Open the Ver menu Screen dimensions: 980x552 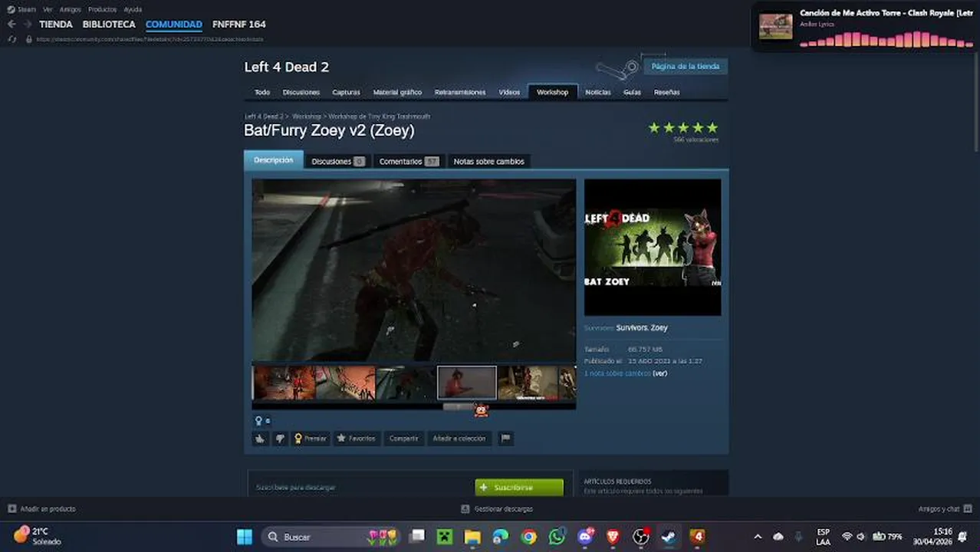(48, 9)
